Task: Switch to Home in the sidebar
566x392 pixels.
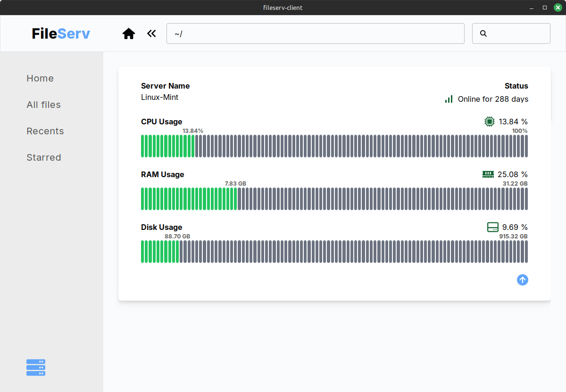Action: click(x=40, y=78)
